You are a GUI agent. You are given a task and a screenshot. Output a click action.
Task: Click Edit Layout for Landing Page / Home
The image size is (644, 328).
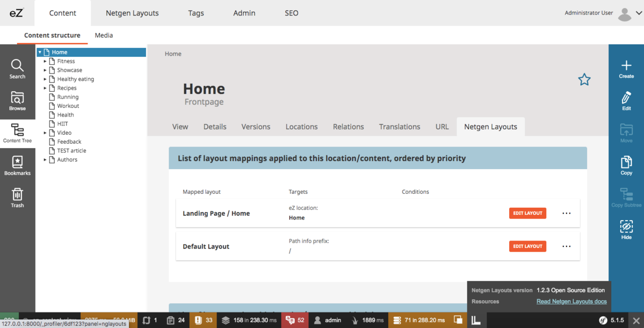point(527,213)
